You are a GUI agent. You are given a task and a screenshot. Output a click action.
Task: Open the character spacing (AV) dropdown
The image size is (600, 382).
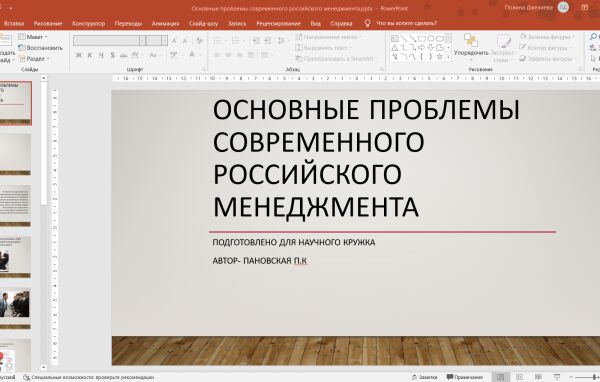[x=136, y=55]
